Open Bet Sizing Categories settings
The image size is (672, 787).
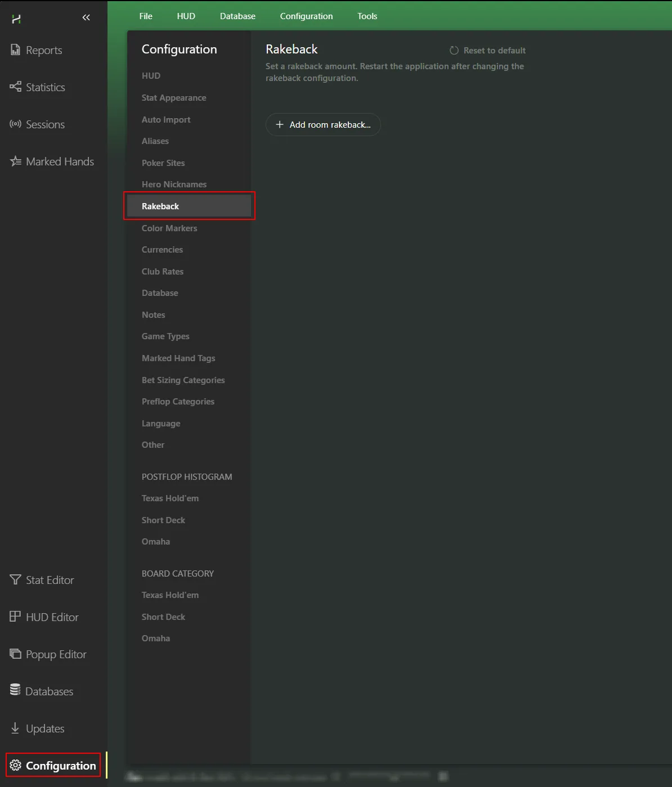pos(183,380)
